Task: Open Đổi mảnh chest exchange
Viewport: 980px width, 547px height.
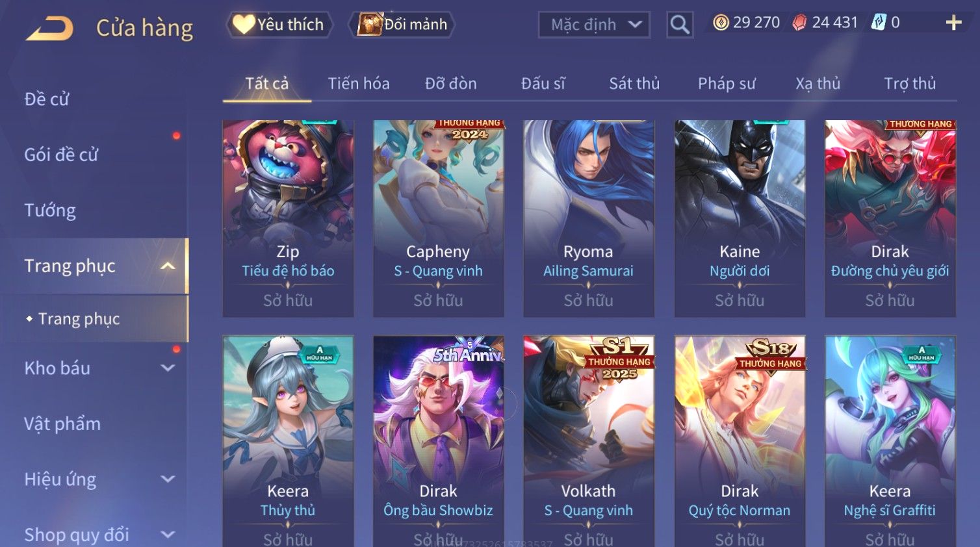Action: [402, 24]
